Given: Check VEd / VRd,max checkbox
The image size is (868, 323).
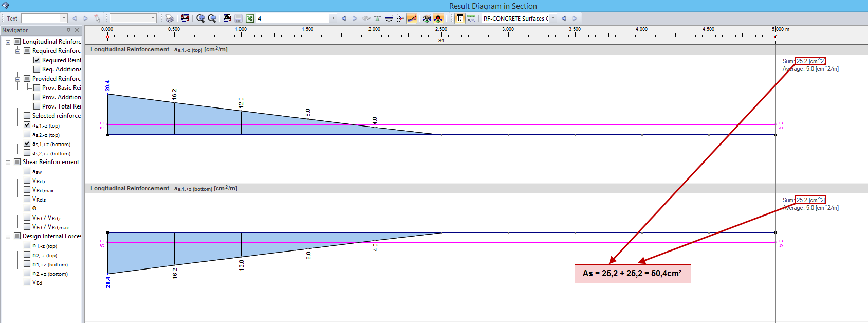Looking at the screenshot, I should [27, 227].
